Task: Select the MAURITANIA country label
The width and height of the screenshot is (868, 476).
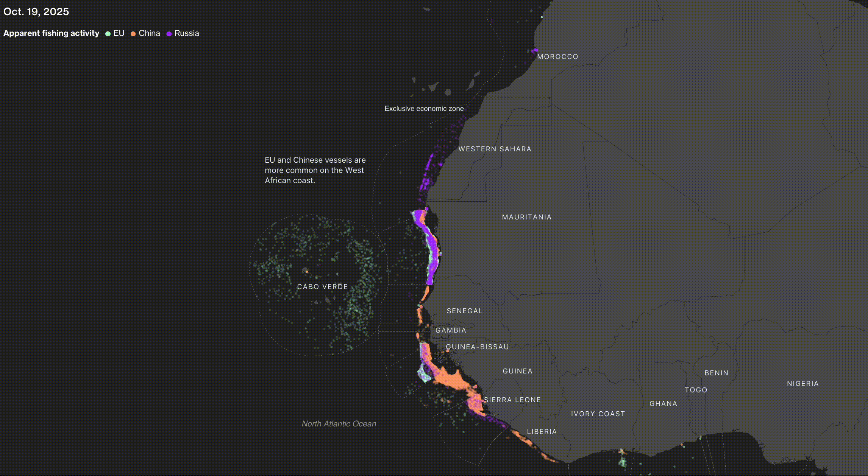Action: (527, 217)
